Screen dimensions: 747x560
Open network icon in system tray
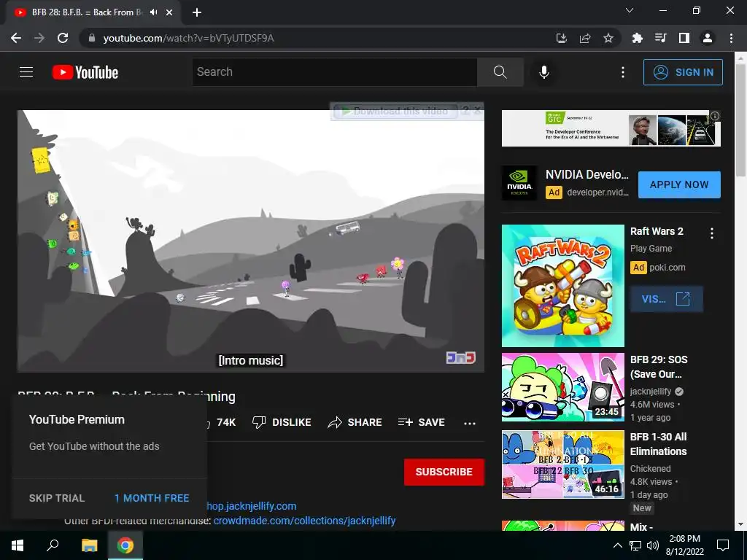click(x=635, y=545)
